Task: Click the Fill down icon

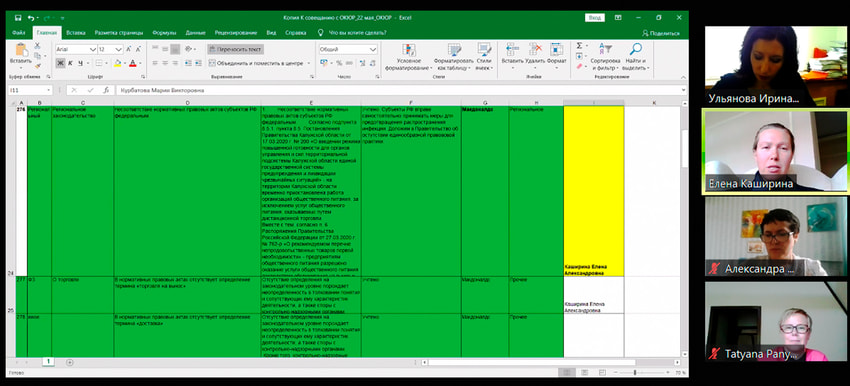Action: (579, 56)
